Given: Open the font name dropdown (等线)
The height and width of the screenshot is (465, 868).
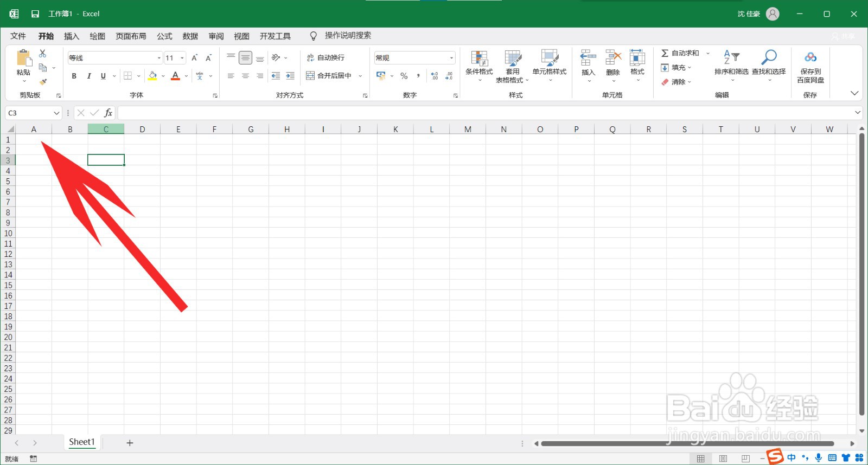Looking at the screenshot, I should 159,58.
